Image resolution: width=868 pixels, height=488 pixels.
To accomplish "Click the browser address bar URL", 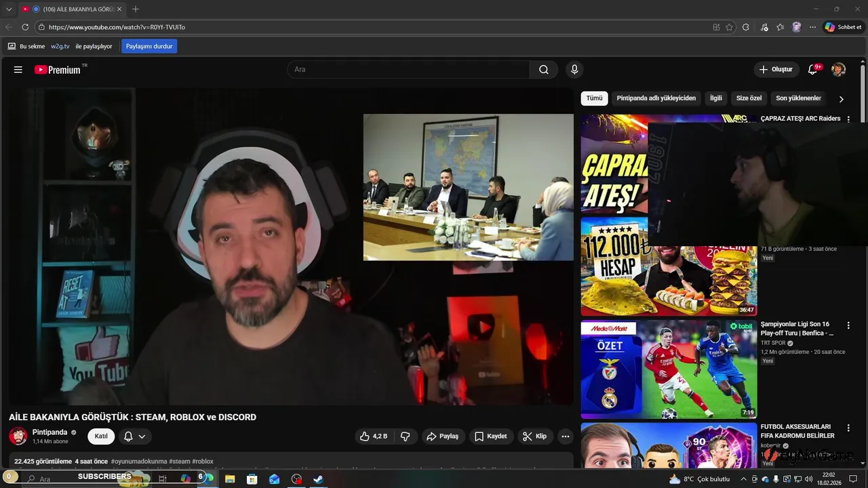I will tap(116, 27).
